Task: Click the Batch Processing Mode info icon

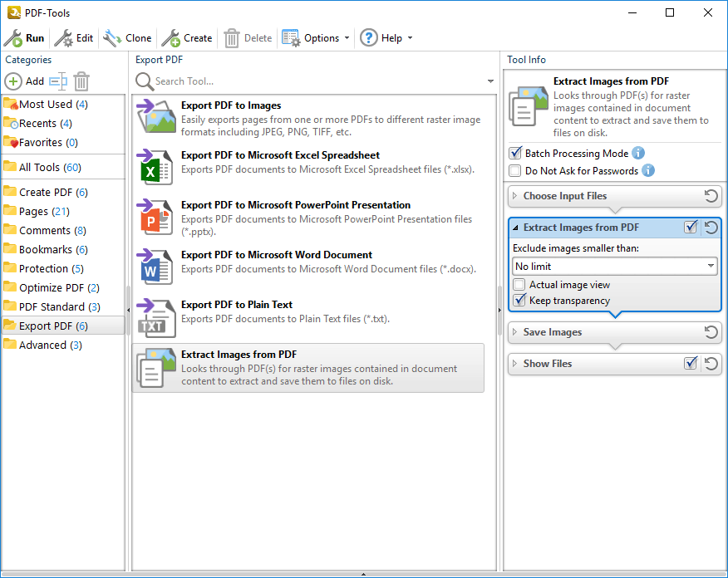Action: point(638,153)
